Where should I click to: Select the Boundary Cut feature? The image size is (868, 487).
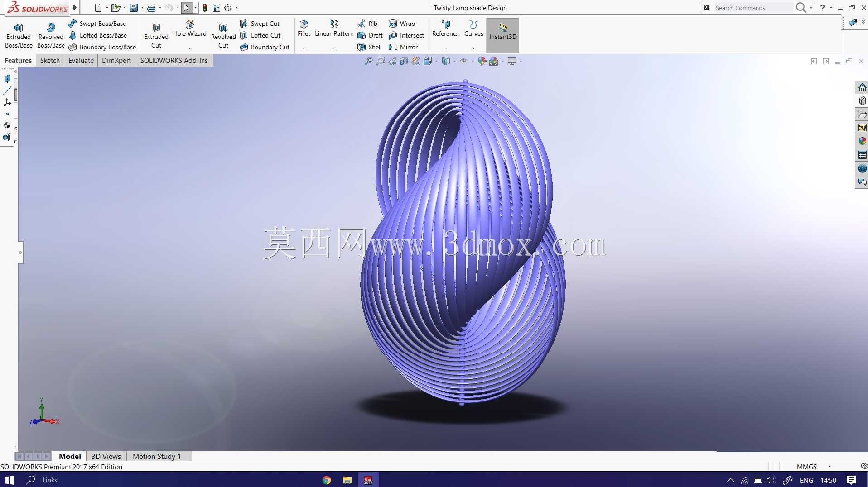[265, 47]
